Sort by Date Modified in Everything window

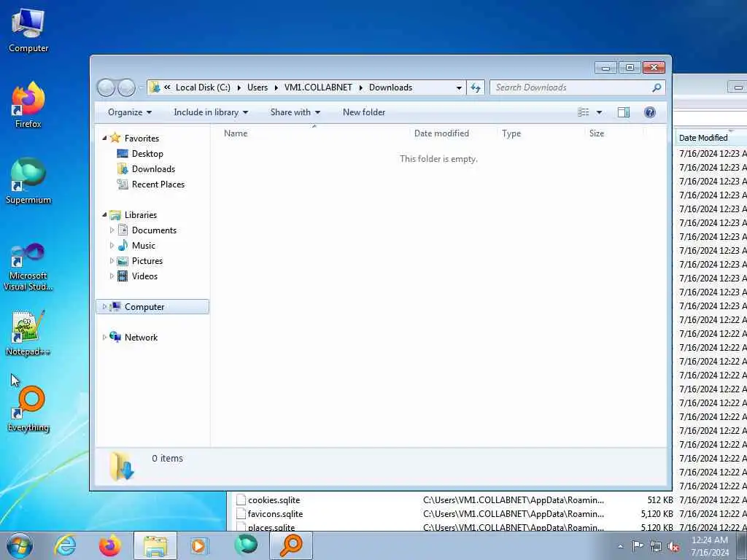point(711,138)
